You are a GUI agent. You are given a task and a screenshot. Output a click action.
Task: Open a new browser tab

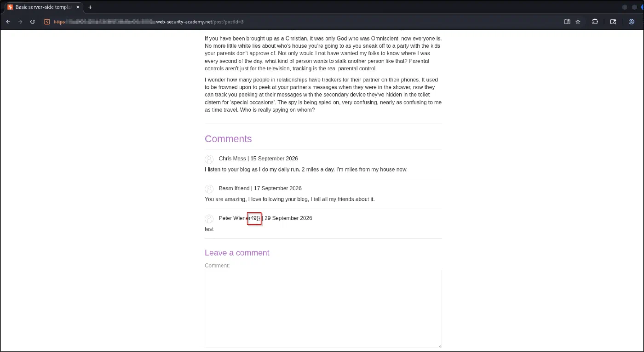coord(90,7)
